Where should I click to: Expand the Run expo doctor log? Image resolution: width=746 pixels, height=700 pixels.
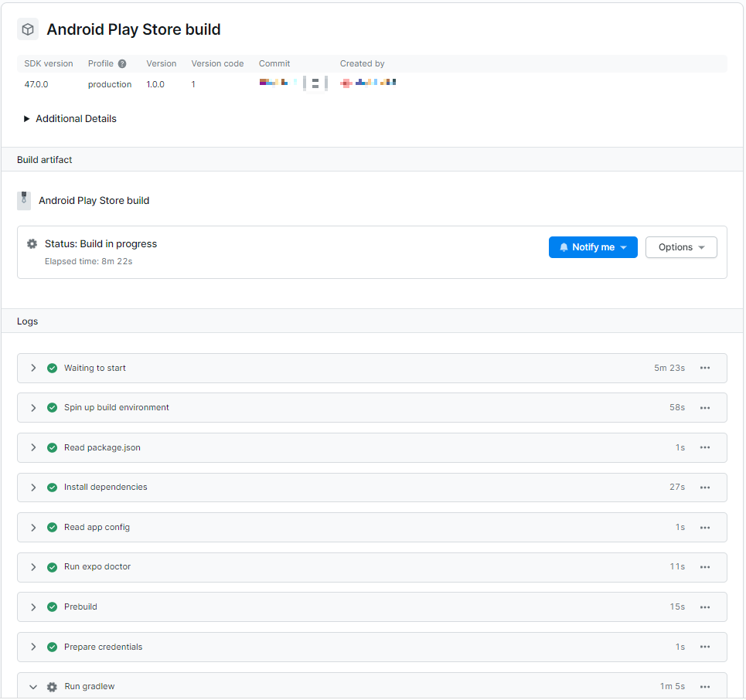click(33, 567)
